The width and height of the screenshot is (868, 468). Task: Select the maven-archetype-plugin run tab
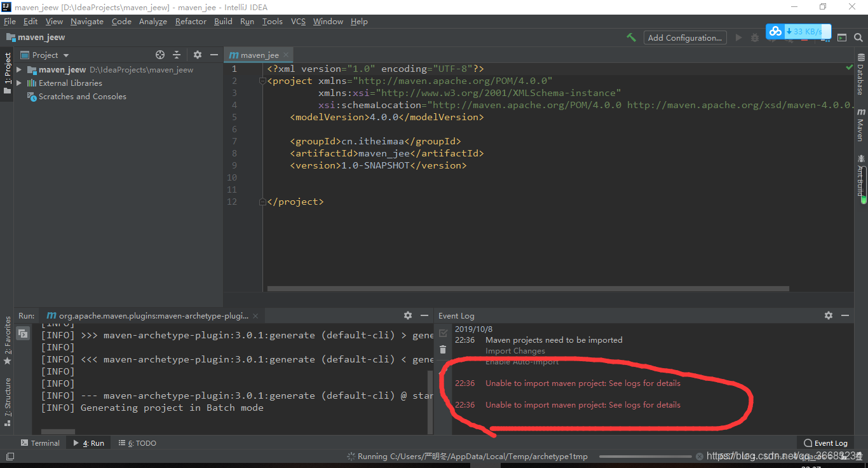tap(153, 315)
